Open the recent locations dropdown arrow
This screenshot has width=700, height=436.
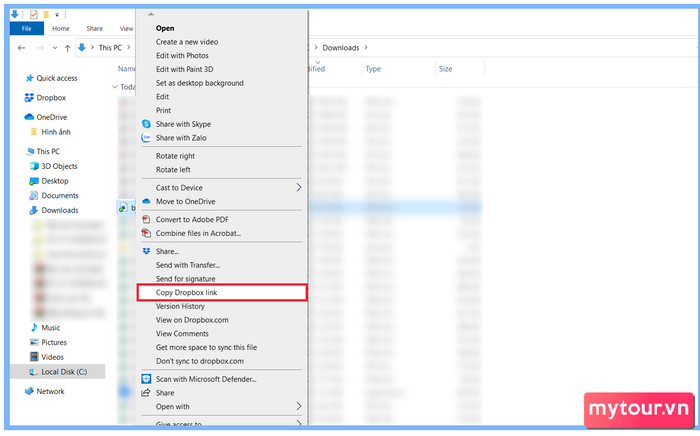[x=55, y=48]
